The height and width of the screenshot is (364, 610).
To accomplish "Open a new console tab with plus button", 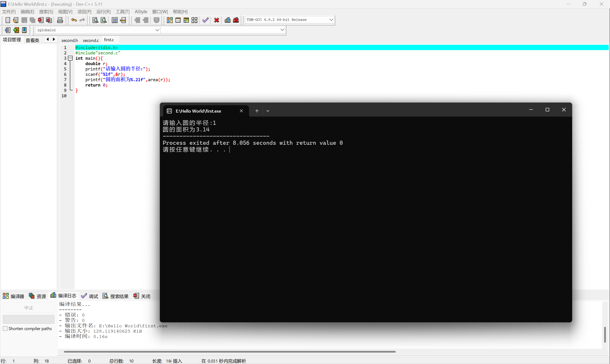I will [x=257, y=111].
